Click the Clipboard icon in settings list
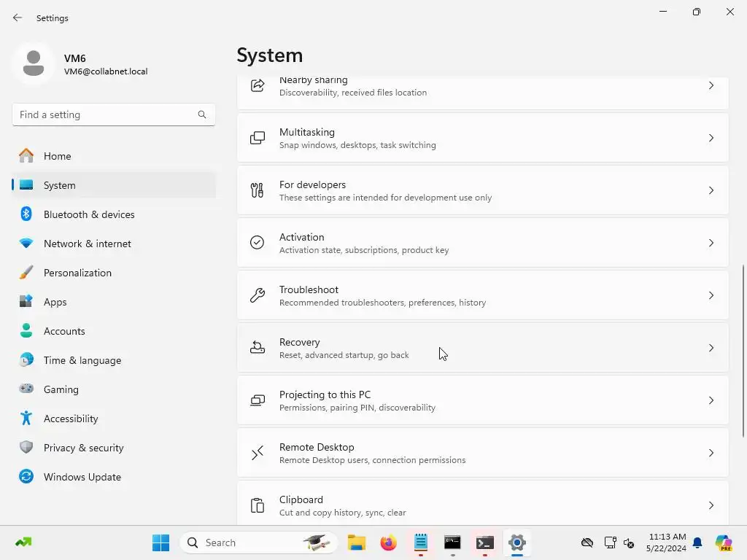Viewport: 747px width, 560px height. [x=258, y=505]
